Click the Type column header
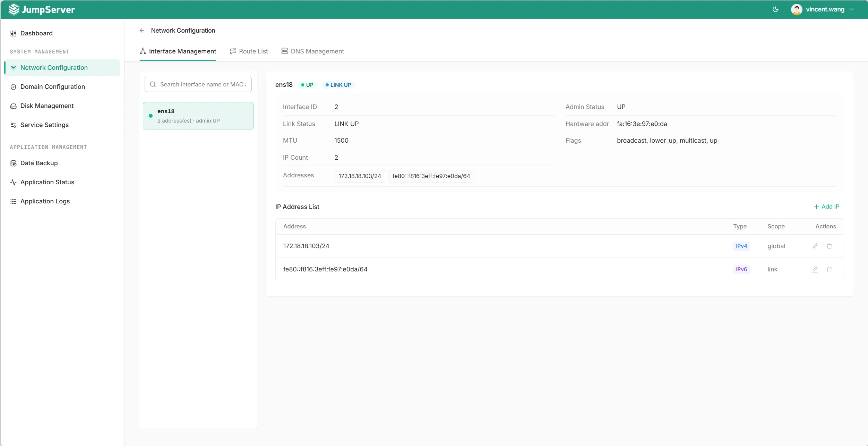 740,227
